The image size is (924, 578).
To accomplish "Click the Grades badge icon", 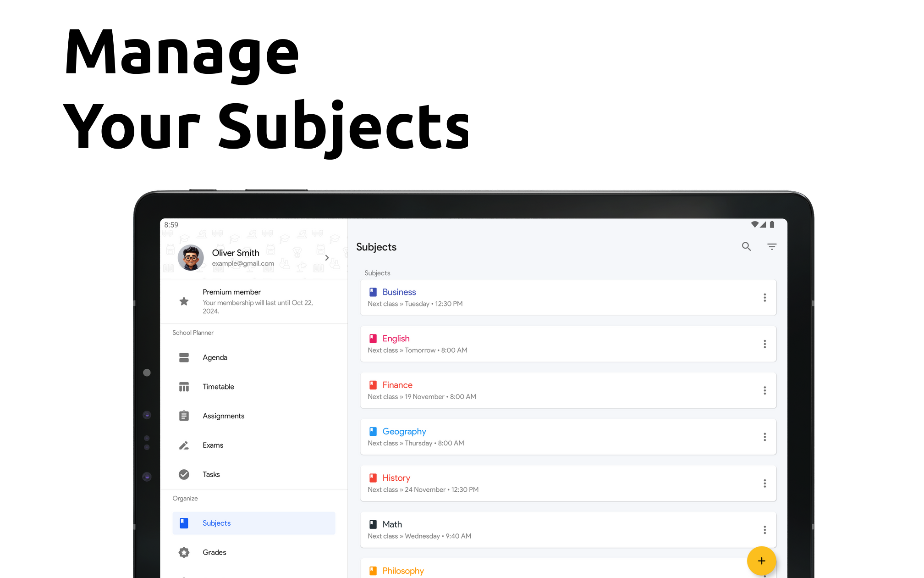I will point(184,552).
